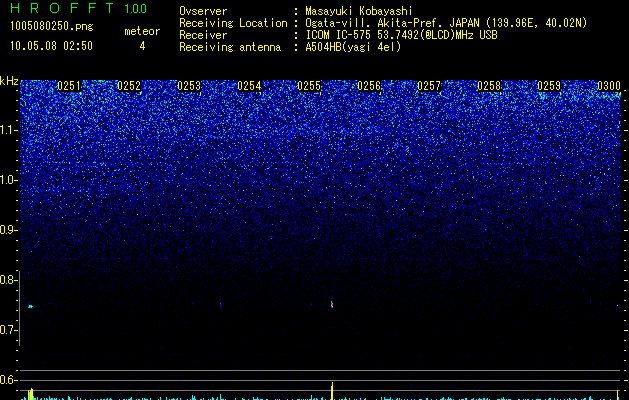The height and width of the screenshot is (400, 629).
Task: Select the file name 1005080250.png
Action: (x=52, y=26)
